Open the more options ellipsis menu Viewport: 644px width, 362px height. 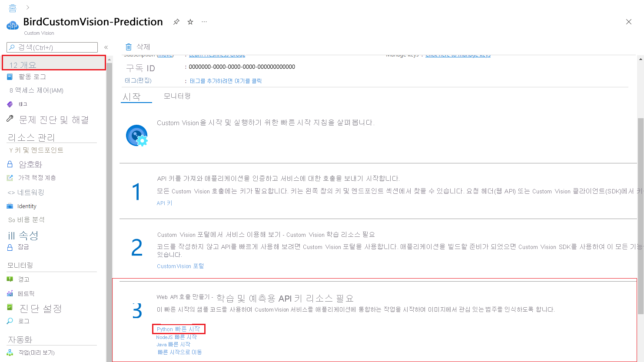tap(204, 22)
